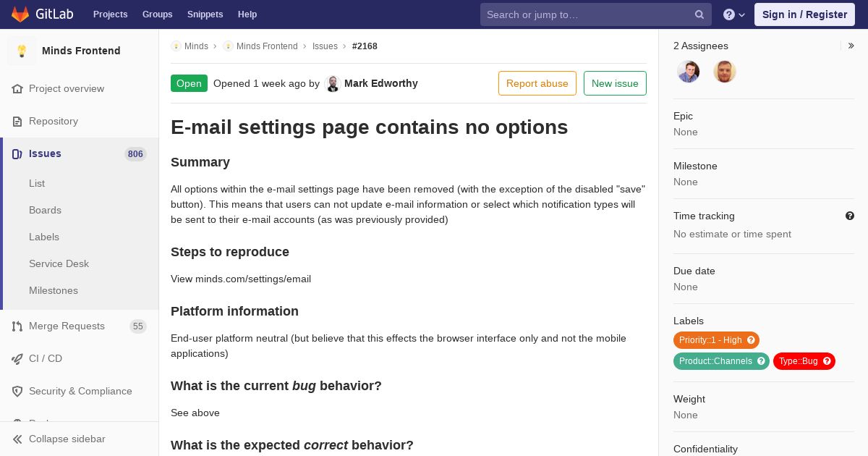
Task: Click the Security & Compliance shield icon
Action: (17, 391)
